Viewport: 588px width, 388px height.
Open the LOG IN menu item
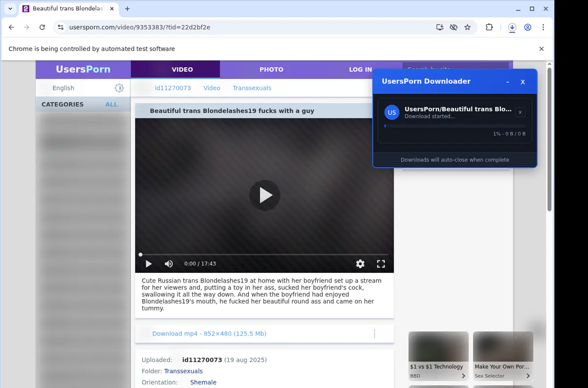tap(360, 69)
